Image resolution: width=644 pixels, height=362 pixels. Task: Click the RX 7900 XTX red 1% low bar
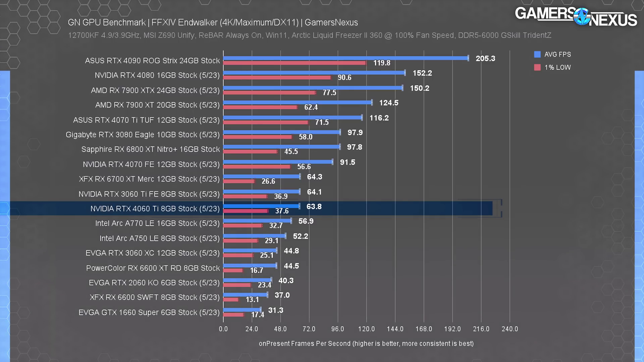coord(269,93)
